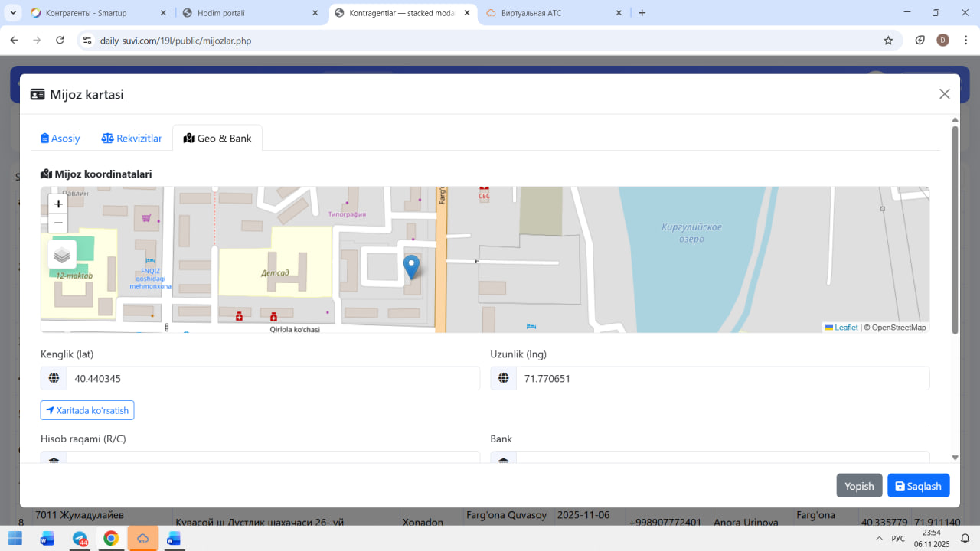Switch to the Asosiy tab
The width and height of the screenshot is (980, 551).
pyautogui.click(x=60, y=139)
